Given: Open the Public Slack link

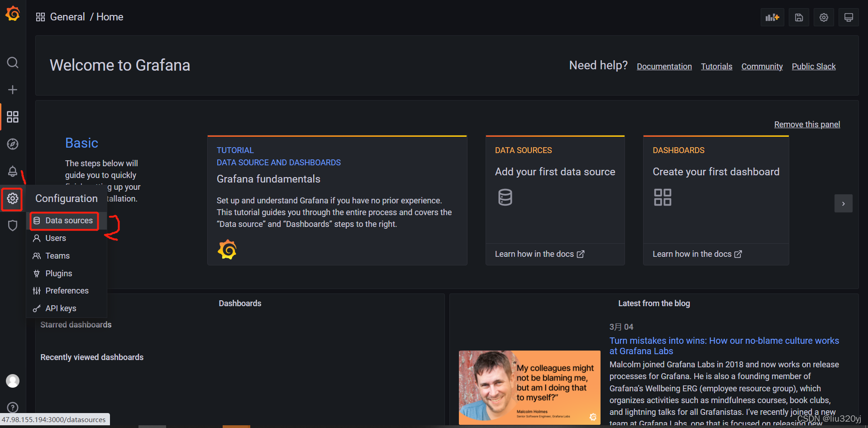Looking at the screenshot, I should coord(813,67).
